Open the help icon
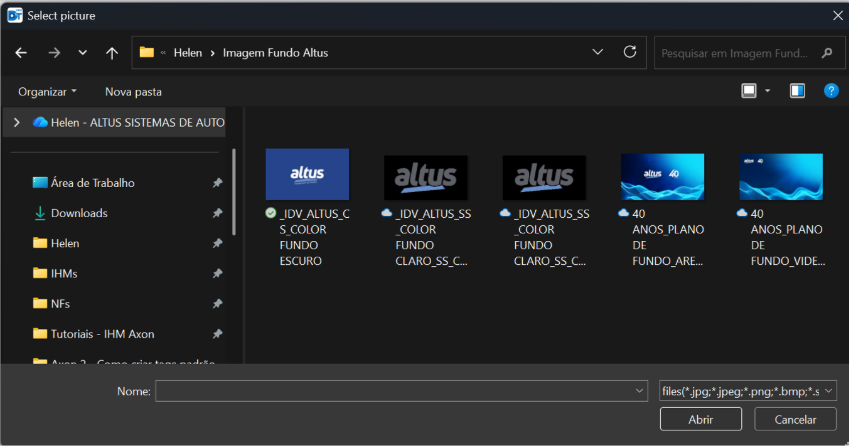 point(831,91)
